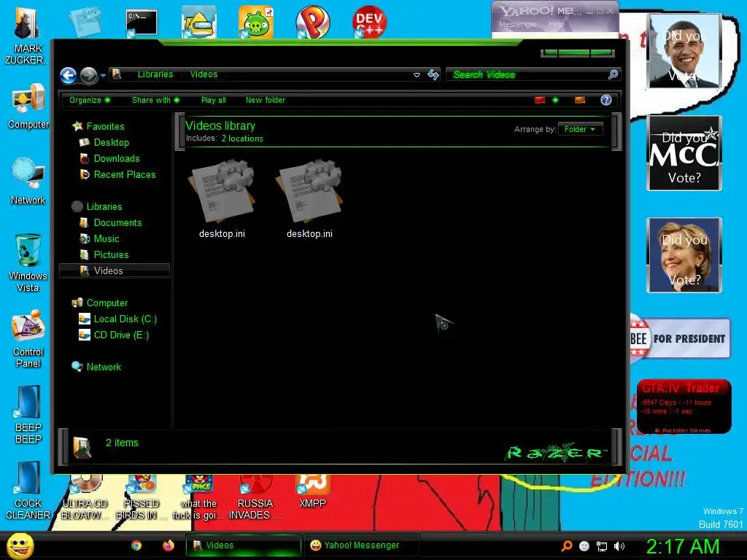
Task: Select the first desktop.ini file
Action: [222, 200]
